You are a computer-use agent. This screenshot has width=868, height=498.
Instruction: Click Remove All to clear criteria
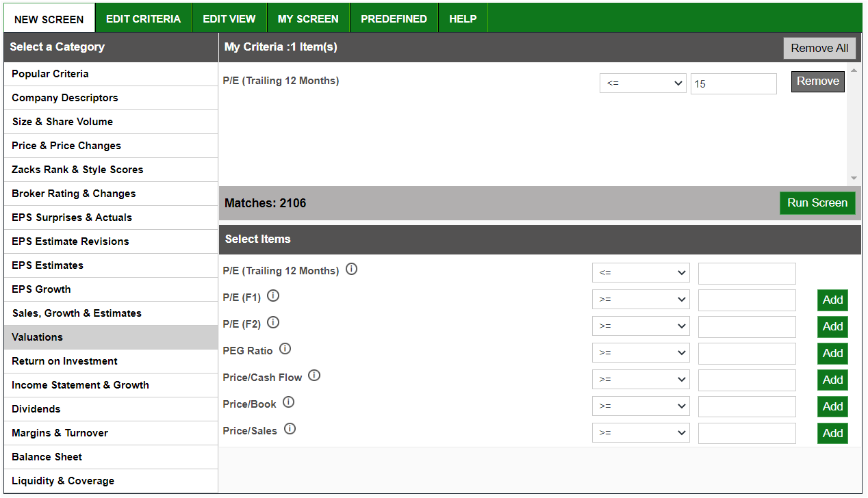click(819, 48)
